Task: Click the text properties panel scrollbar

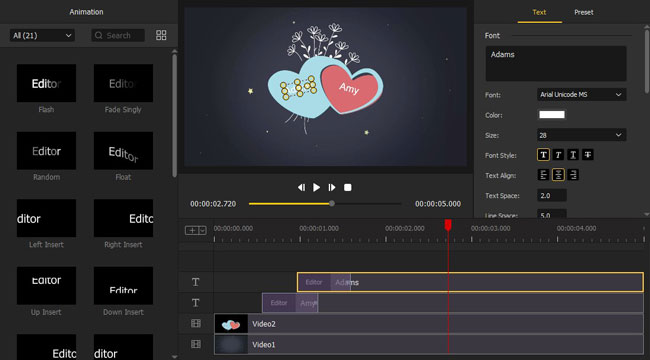Action: pyautogui.click(x=647, y=61)
